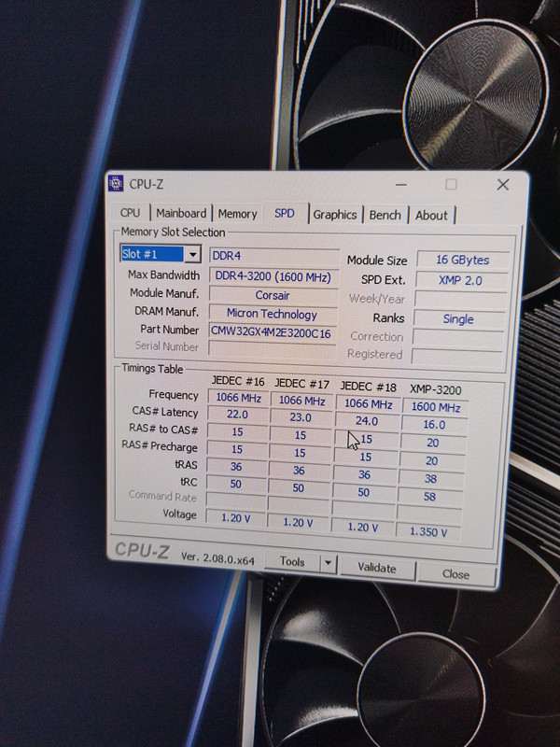Click the Corsair module manufacturer value

point(273,295)
